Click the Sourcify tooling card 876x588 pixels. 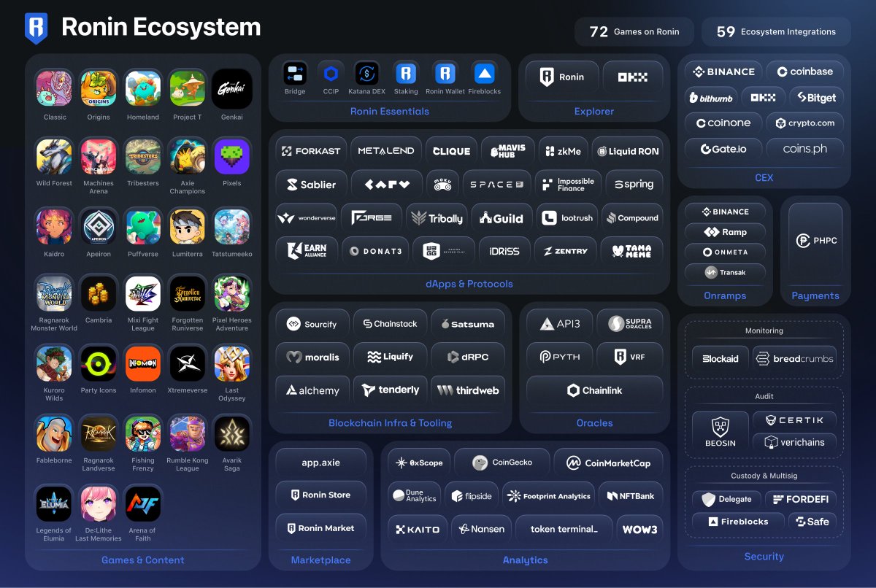point(312,324)
